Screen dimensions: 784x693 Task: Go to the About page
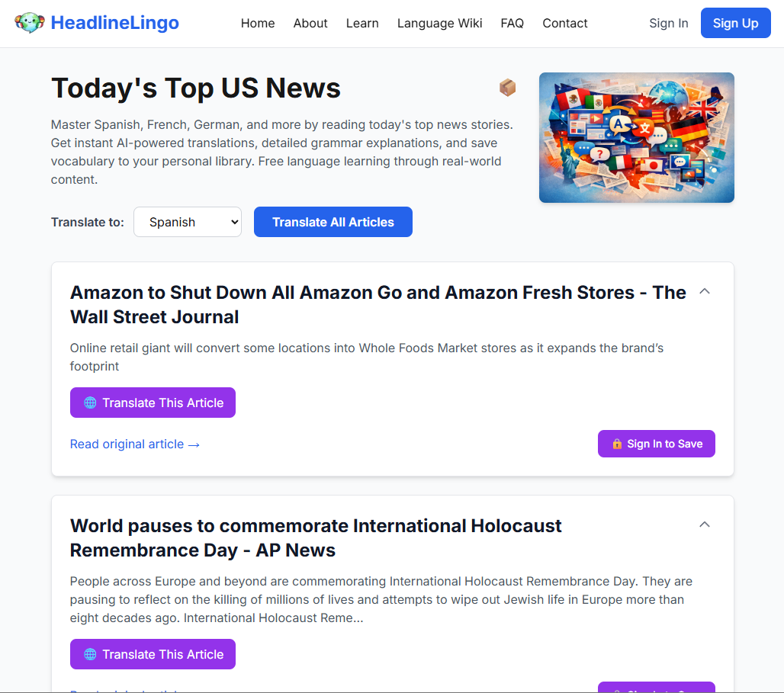[x=310, y=23]
